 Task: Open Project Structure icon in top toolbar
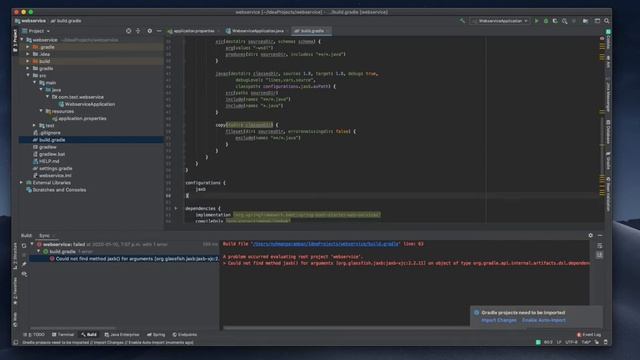pos(585,21)
